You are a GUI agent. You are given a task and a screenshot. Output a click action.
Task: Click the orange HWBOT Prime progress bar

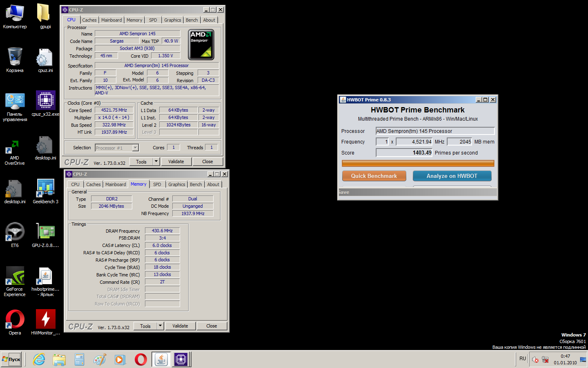418,163
